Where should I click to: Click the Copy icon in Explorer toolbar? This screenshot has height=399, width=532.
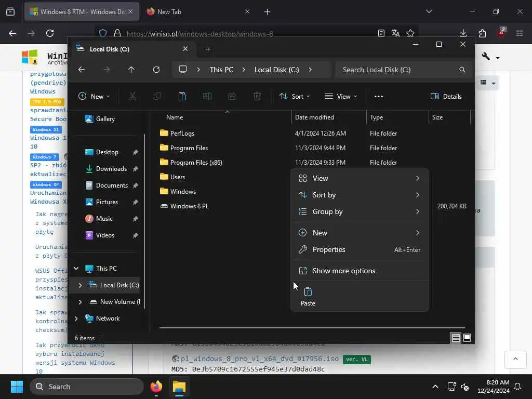[x=157, y=96]
